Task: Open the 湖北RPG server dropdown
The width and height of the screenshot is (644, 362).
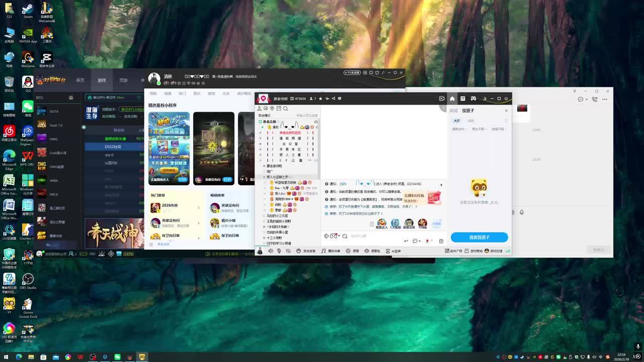Action: point(114,98)
